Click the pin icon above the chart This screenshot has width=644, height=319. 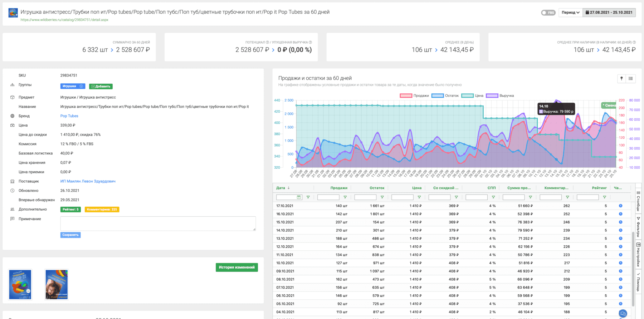tap(621, 79)
